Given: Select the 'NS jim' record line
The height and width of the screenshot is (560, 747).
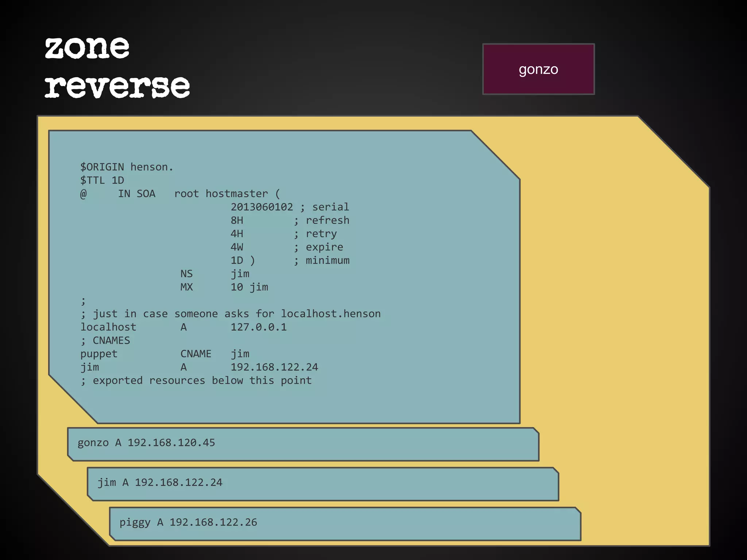Looking at the screenshot, I should tap(215, 274).
